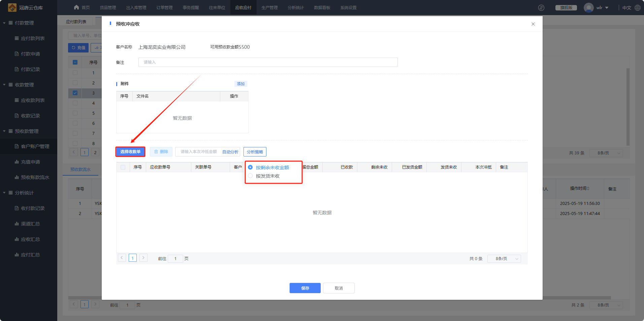Click the 应收款列表 grid icon
The height and width of the screenshot is (321, 644).
[x=17, y=100]
